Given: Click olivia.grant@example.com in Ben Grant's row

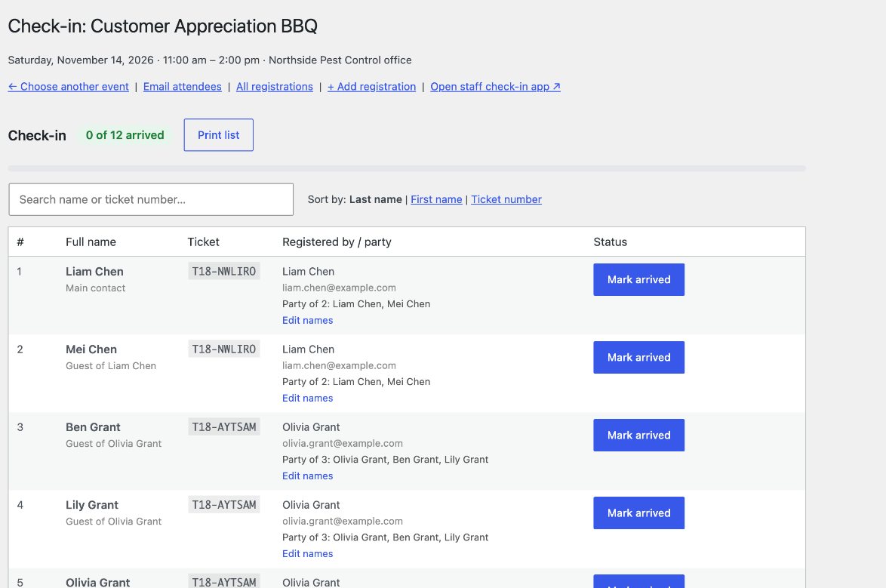Looking at the screenshot, I should click(343, 443).
